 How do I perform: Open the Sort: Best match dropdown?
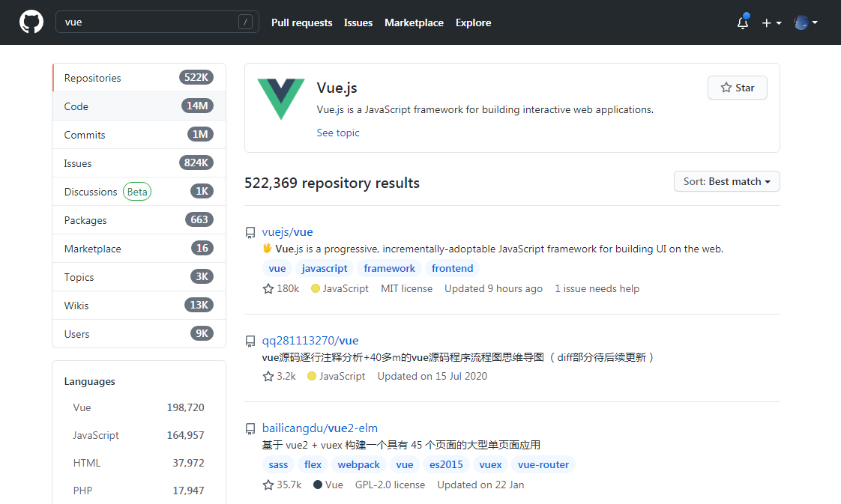click(x=726, y=180)
